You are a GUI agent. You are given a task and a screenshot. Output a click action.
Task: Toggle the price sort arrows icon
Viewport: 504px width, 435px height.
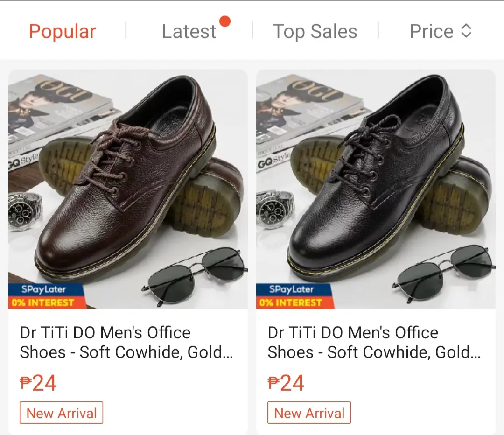tap(466, 31)
